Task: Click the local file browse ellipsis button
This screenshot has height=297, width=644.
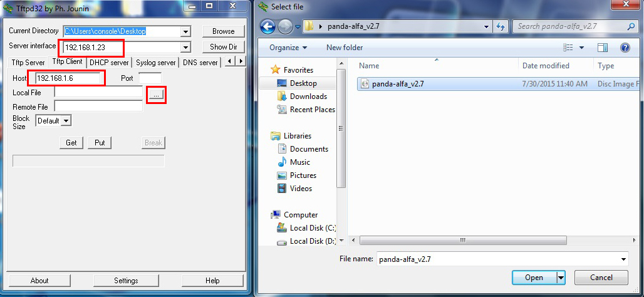Action: click(156, 94)
